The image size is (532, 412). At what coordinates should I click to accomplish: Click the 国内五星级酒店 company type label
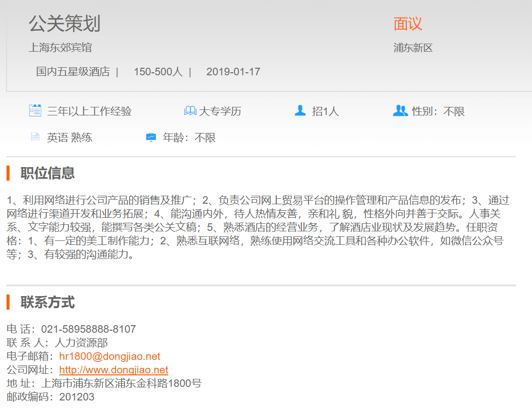pos(73,72)
